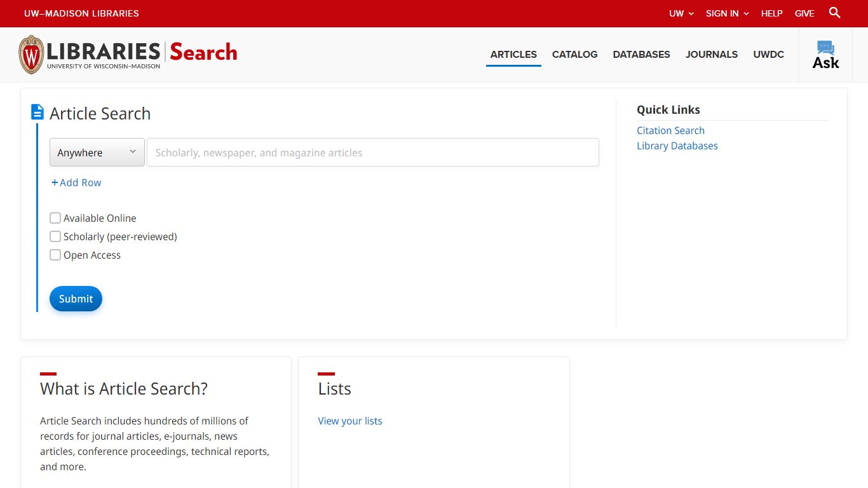Click the search magnifier icon in the red top bar
This screenshot has width=868, height=488.
835,13
